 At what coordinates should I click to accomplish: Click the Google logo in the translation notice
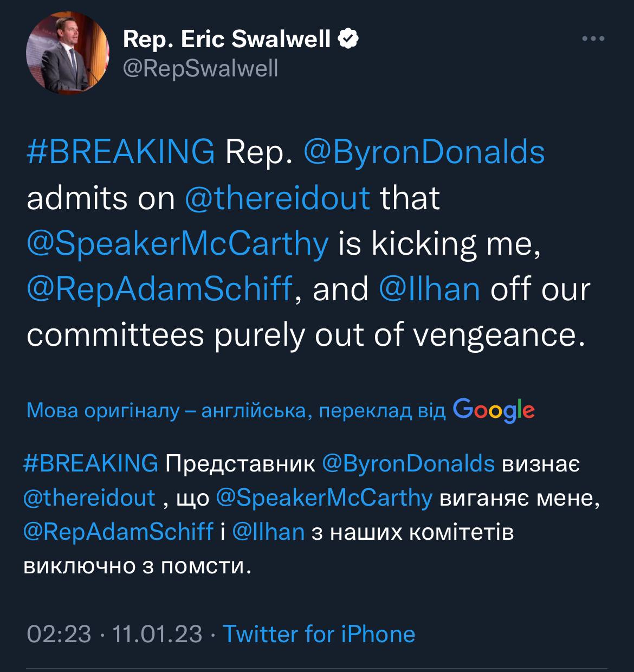pyautogui.click(x=494, y=410)
